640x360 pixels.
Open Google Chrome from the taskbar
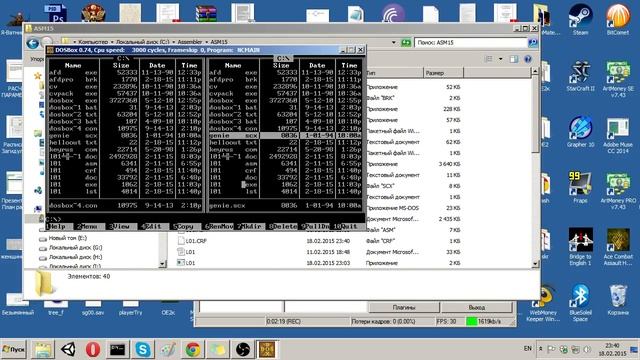[193, 349]
